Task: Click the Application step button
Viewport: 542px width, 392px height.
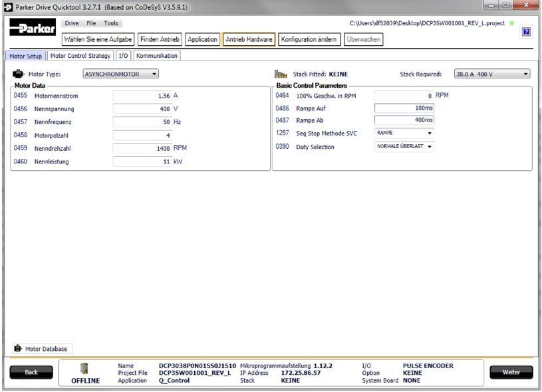Action: pos(202,39)
